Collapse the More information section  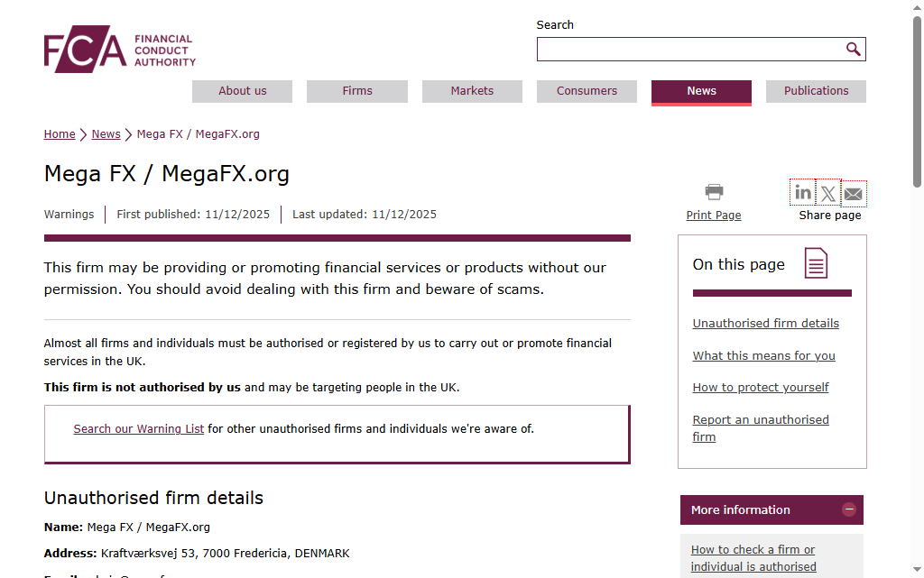click(849, 509)
